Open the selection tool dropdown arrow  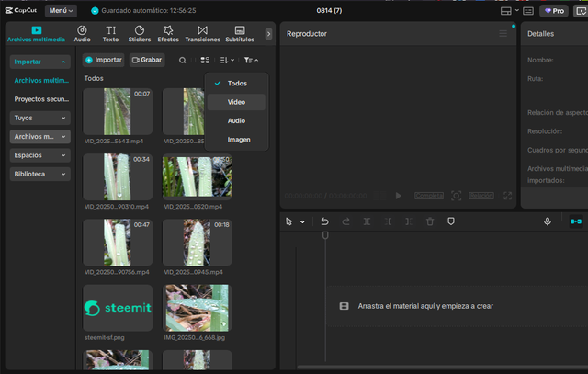(x=302, y=222)
